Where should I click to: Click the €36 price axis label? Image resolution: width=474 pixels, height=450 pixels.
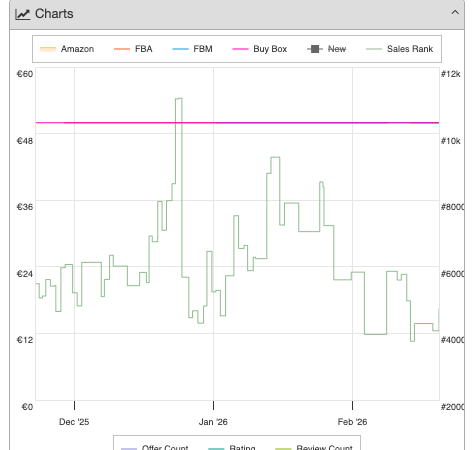tap(25, 207)
